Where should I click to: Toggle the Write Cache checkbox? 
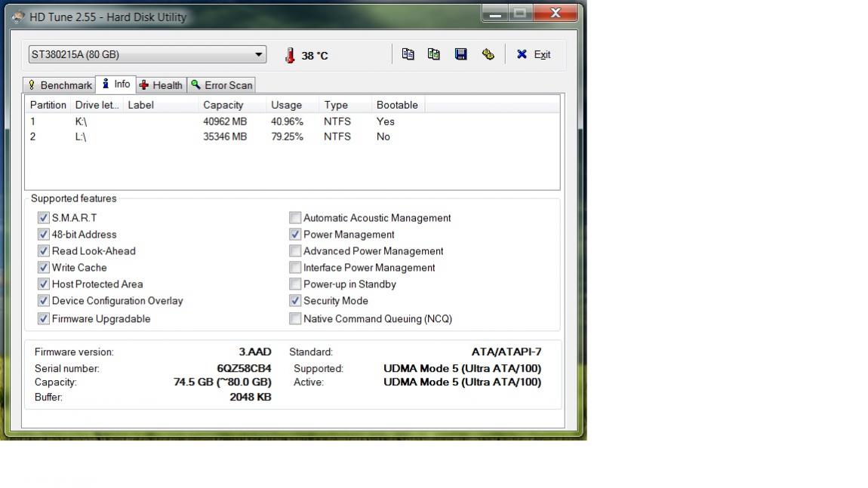coord(44,268)
